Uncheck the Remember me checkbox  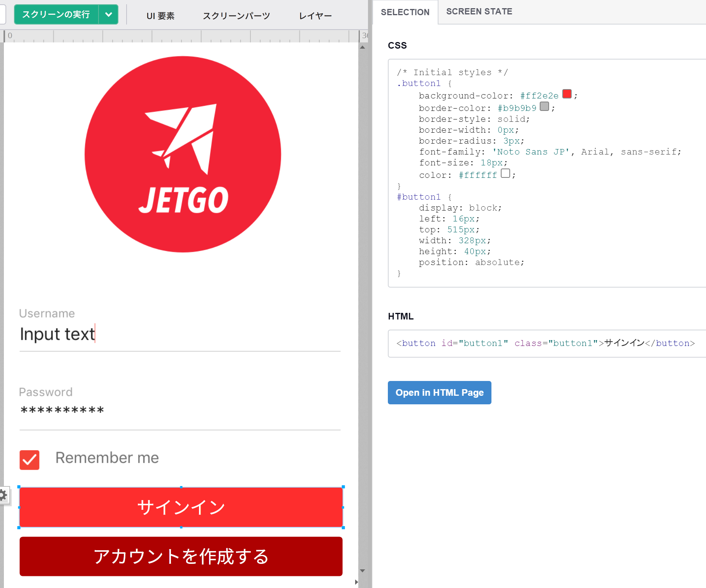30,460
